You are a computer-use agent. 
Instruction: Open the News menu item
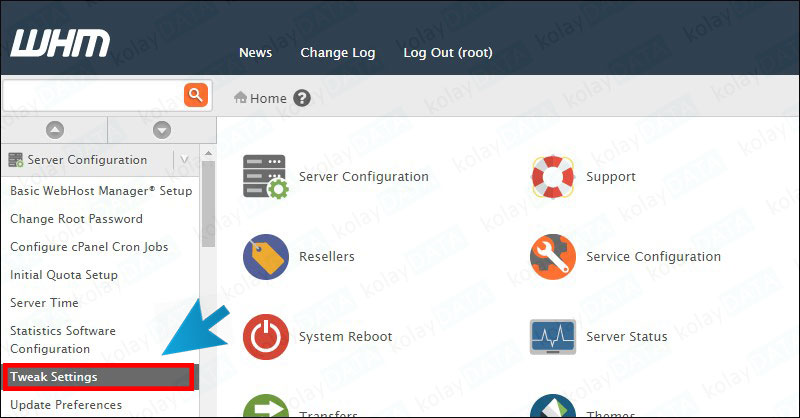255,53
